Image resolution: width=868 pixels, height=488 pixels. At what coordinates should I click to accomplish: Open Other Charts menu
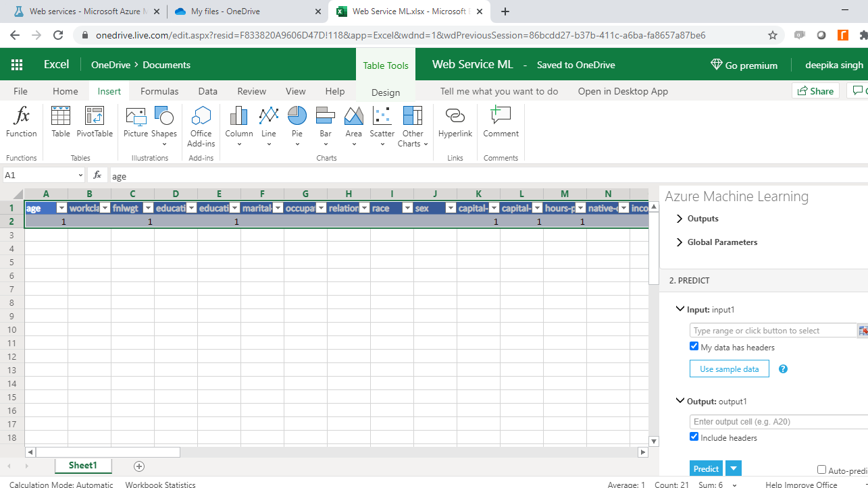(x=413, y=126)
